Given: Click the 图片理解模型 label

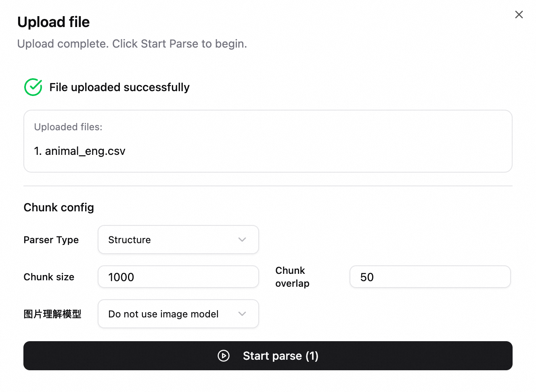Looking at the screenshot, I should tap(52, 314).
